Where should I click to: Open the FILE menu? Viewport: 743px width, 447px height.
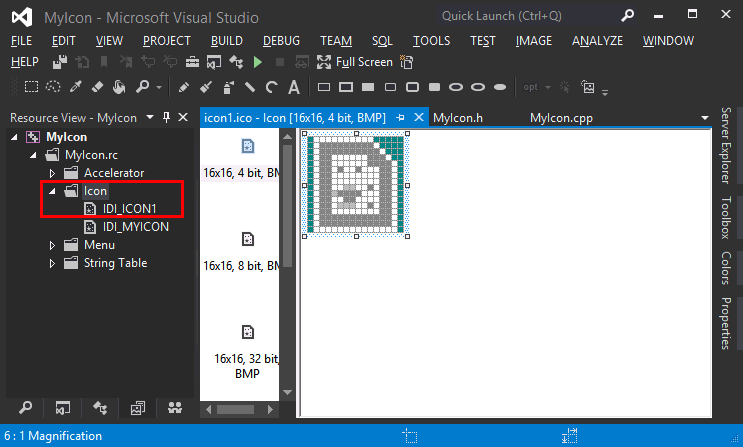[x=21, y=41]
